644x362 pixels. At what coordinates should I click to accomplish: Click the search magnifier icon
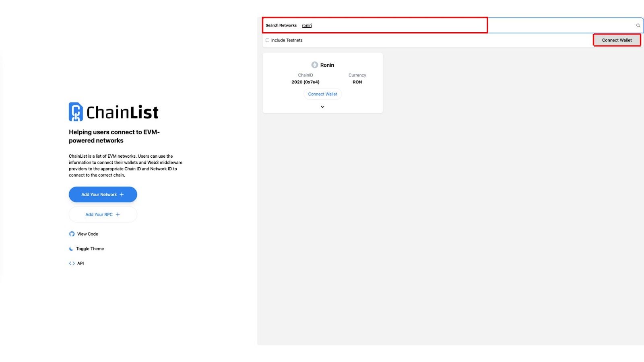638,25
